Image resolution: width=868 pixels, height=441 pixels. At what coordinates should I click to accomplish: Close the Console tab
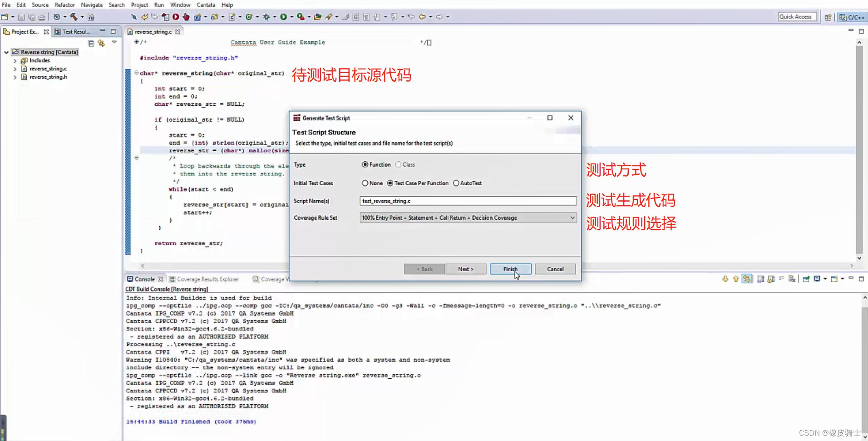click(161, 279)
